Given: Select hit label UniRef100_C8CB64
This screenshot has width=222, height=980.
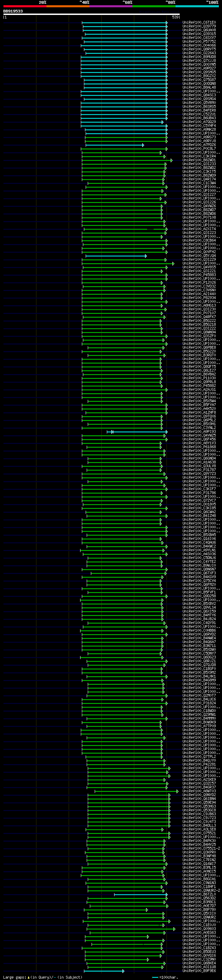Looking at the screenshot, I should 199,241.
